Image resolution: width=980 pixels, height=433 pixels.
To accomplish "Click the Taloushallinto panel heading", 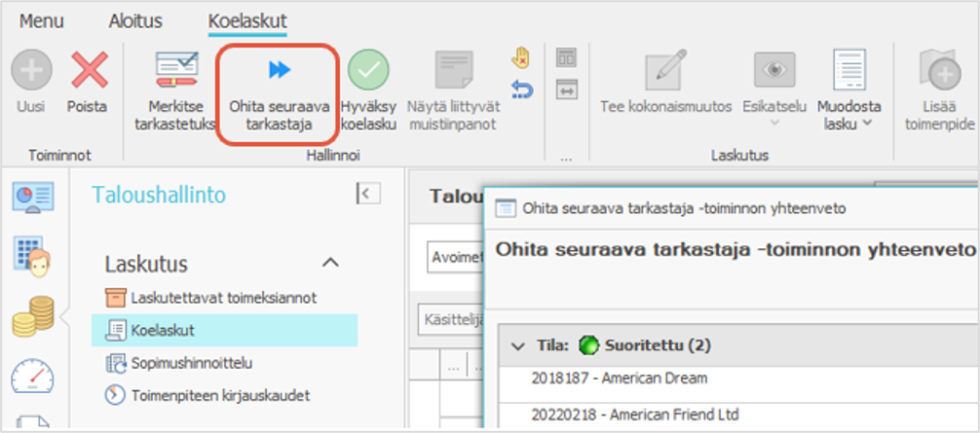I will [x=159, y=195].
